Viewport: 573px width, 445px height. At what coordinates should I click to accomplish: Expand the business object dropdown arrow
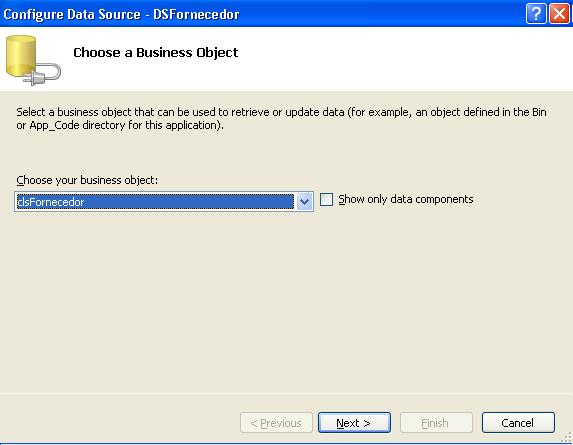tap(304, 201)
